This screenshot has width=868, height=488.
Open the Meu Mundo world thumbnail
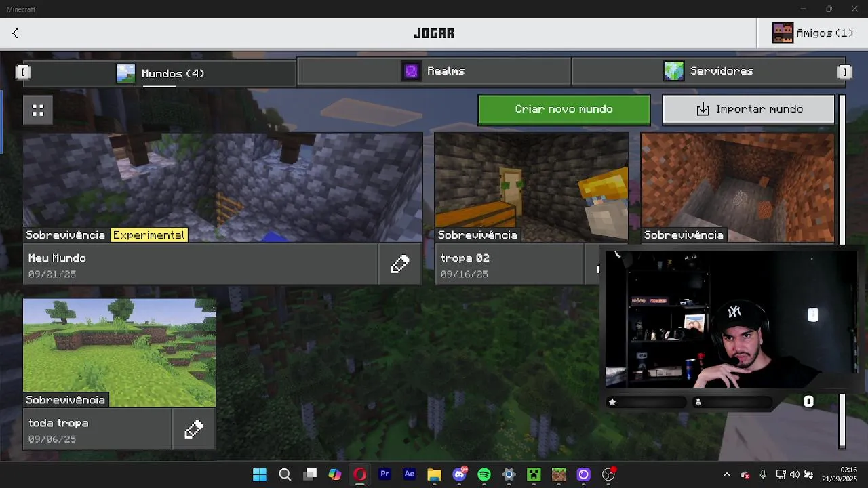click(x=223, y=188)
